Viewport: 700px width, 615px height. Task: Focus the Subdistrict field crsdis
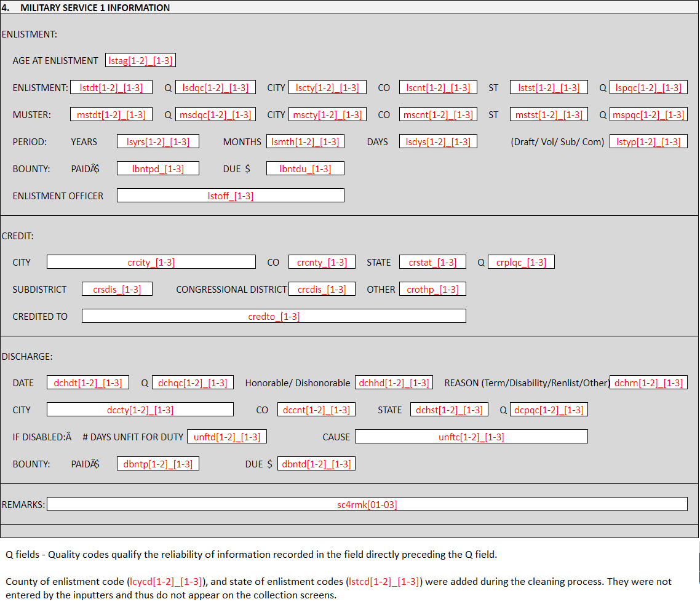pos(117,289)
